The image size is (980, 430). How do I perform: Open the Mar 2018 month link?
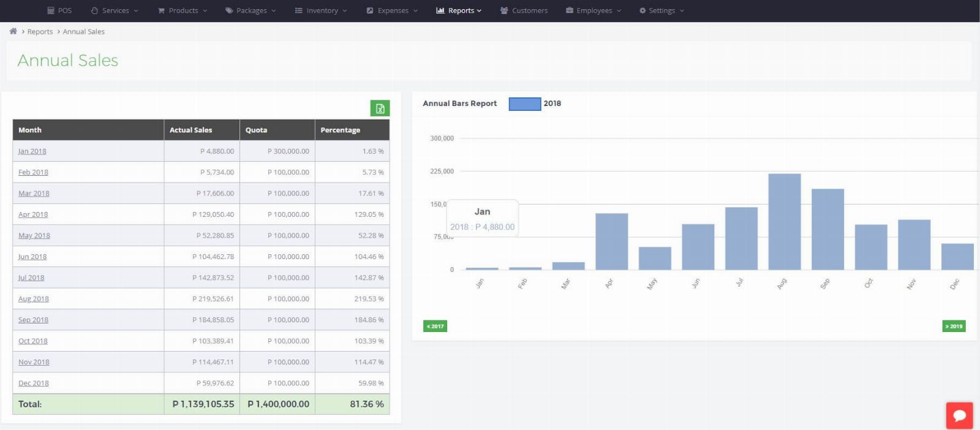[34, 193]
